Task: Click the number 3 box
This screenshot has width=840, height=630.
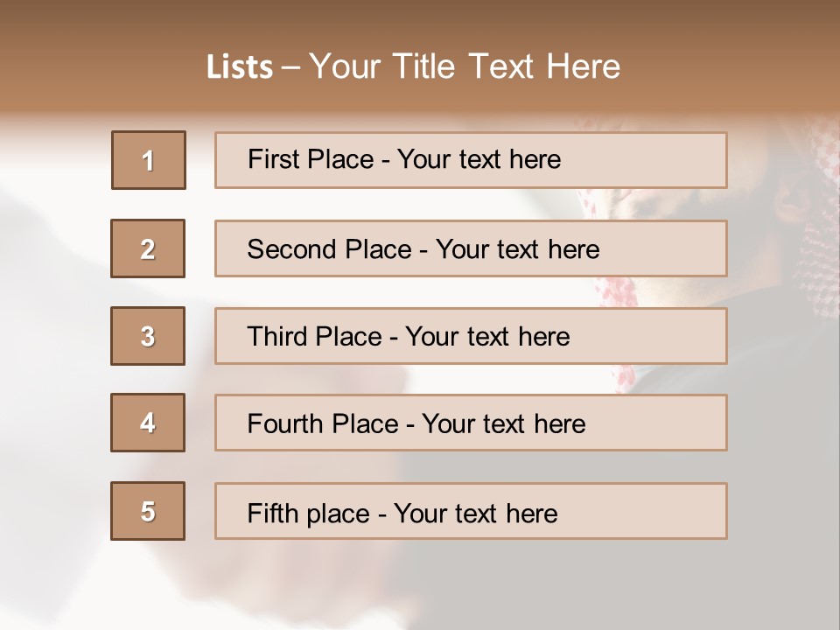Action: (x=148, y=336)
